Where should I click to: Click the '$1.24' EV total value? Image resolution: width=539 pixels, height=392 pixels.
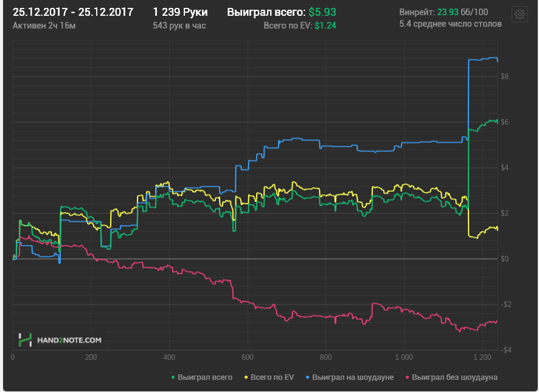tap(325, 26)
